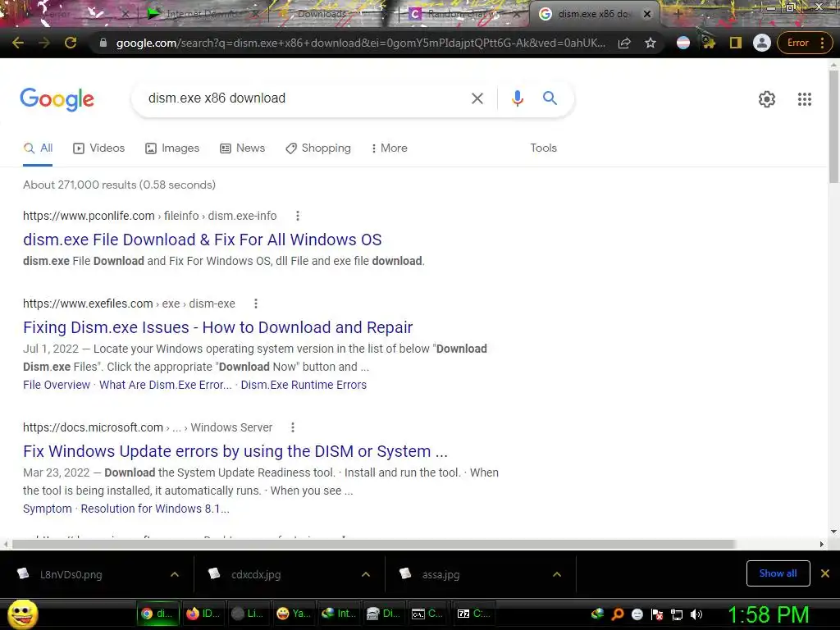Viewport: 840px width, 630px height.
Task: Go back using the browser back arrow
Action: click(x=18, y=43)
